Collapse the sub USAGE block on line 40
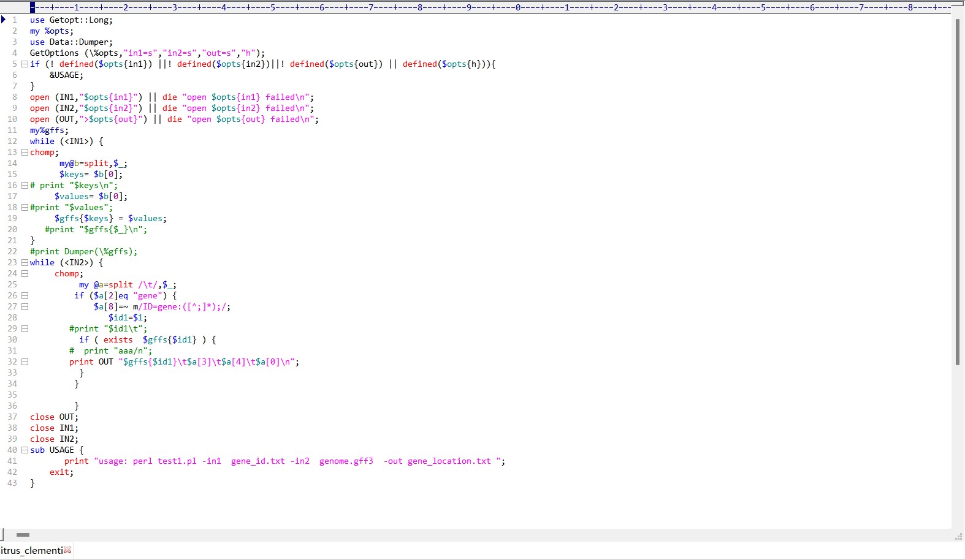 click(x=25, y=450)
